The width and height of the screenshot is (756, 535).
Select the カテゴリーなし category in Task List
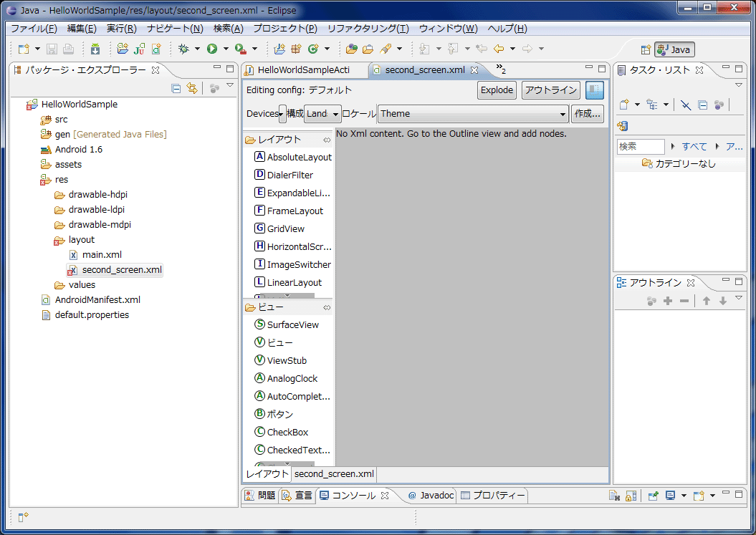coord(685,164)
